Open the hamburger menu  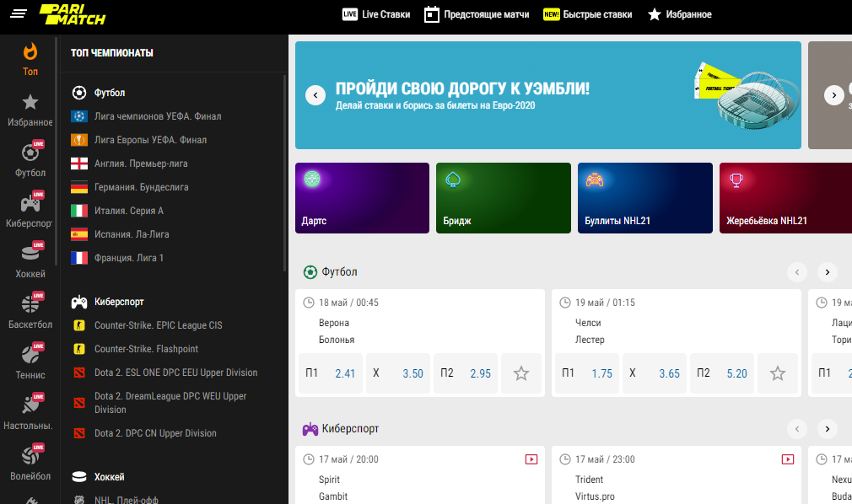(x=19, y=13)
